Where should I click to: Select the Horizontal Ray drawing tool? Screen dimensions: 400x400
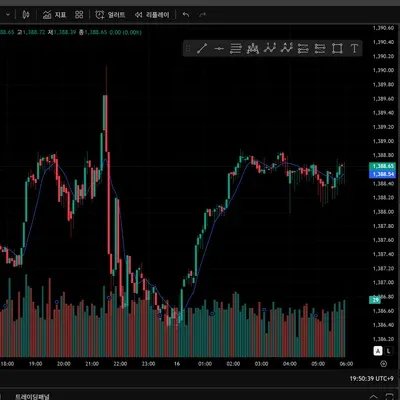(219, 49)
